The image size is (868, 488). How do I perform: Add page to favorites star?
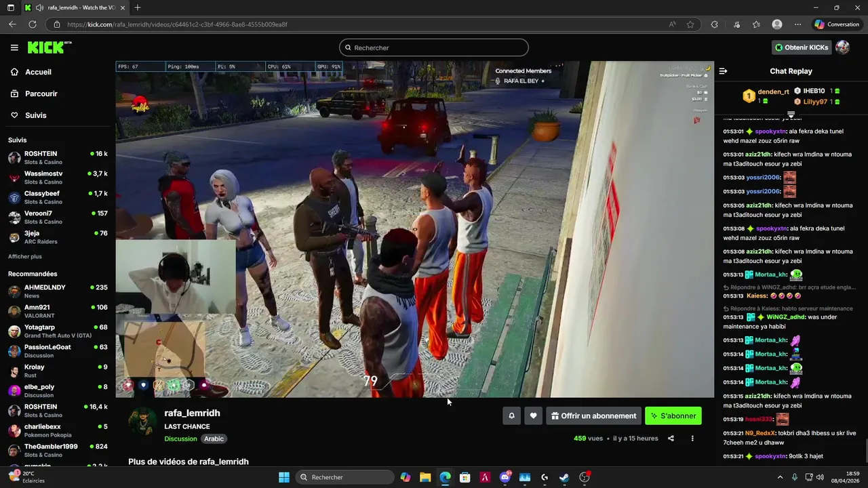(690, 24)
